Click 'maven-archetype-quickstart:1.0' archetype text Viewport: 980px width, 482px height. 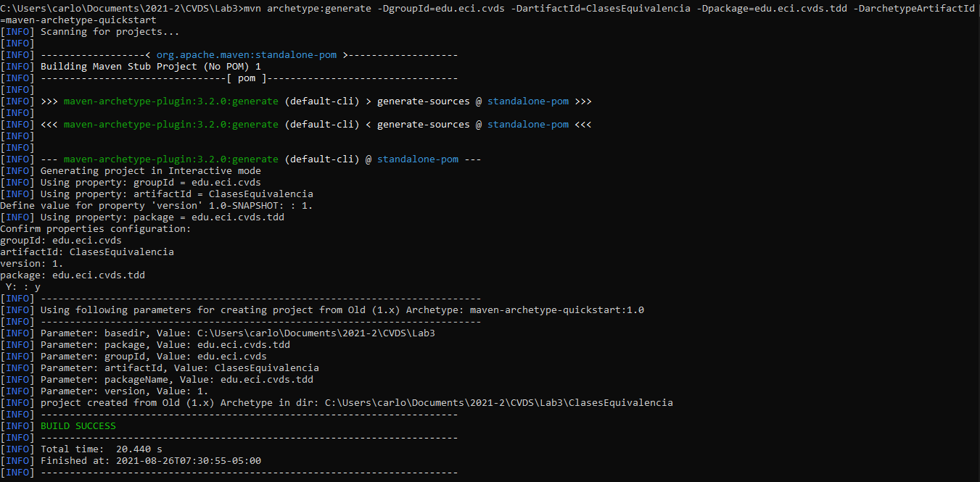point(557,310)
